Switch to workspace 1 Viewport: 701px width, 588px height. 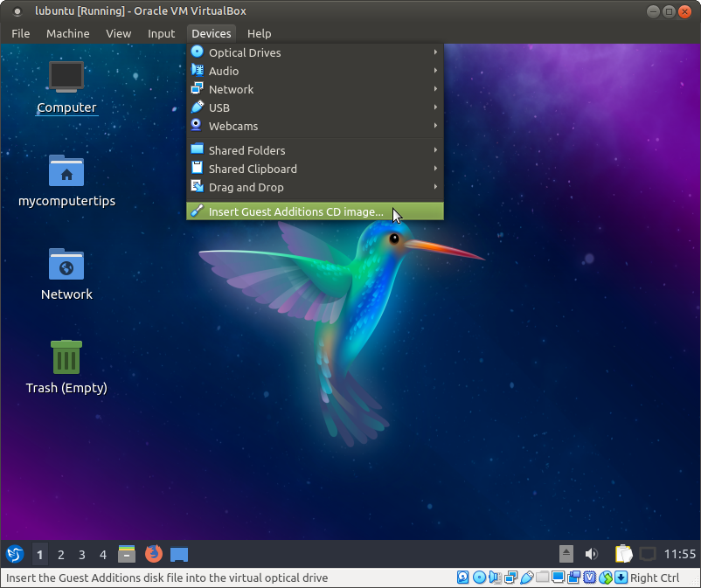click(40, 555)
